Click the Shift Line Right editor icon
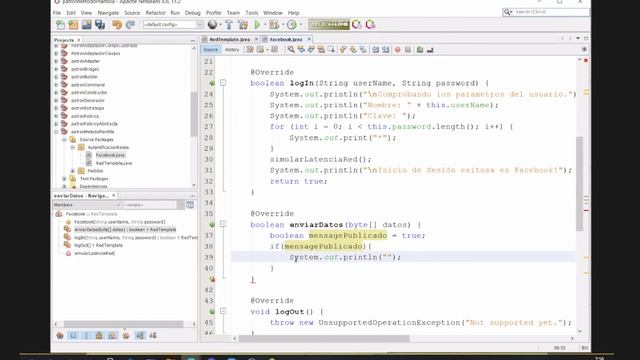 [x=385, y=49]
